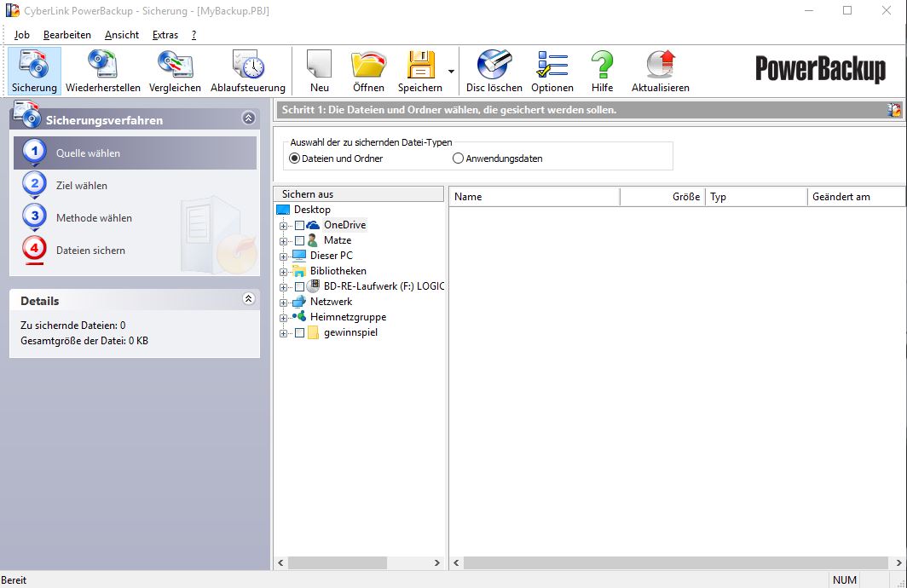Click the BD-RE-Laufwerk drive icon

(x=313, y=285)
